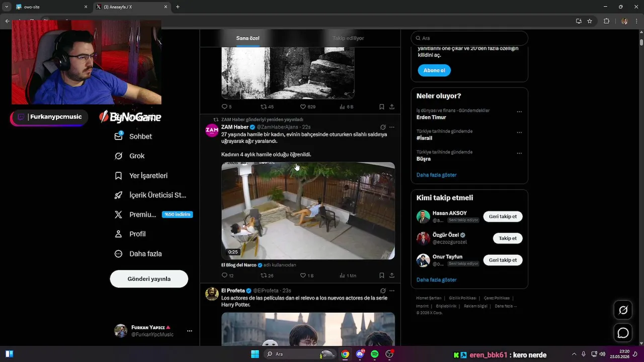Image resolution: width=644 pixels, height=362 pixels.
Task: Bookmark the ZAM Haber post
Action: pyautogui.click(x=382, y=276)
